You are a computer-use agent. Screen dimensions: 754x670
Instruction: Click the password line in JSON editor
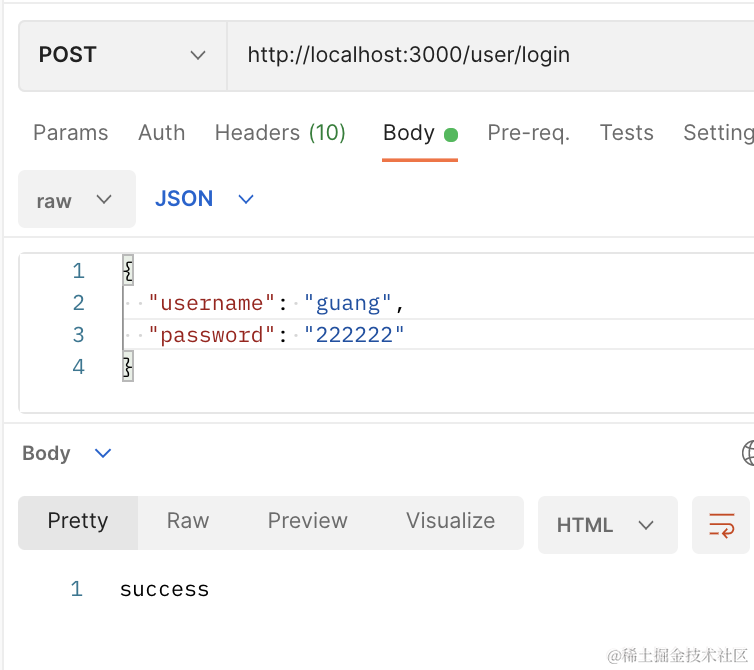point(276,335)
